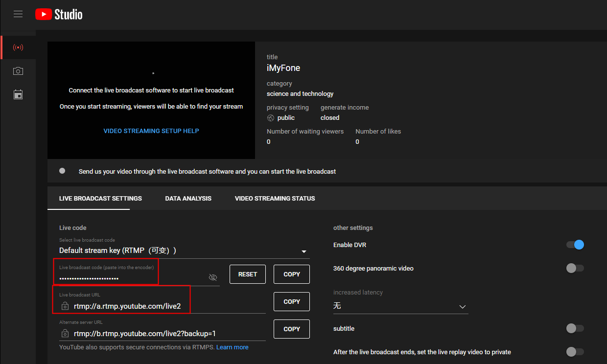The image size is (607, 364).
Task: Switch to the Video Streaming Status tab
Action: pyautogui.click(x=275, y=199)
